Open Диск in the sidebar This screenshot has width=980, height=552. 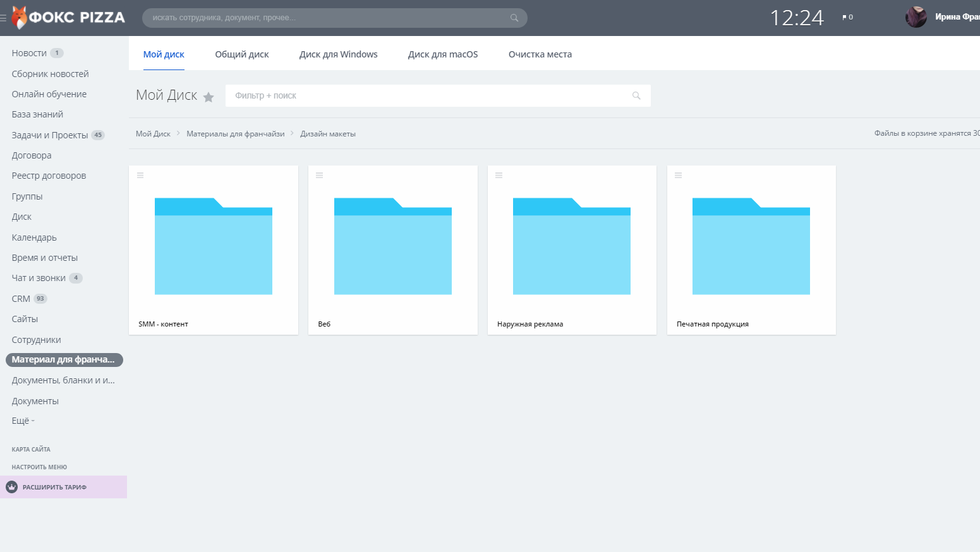click(21, 217)
